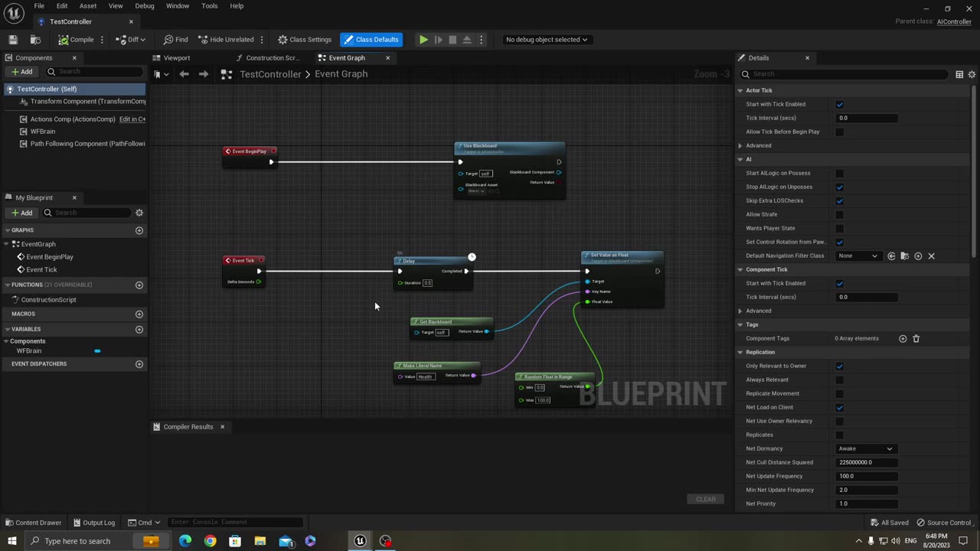Open Class Defaults

pos(371,40)
